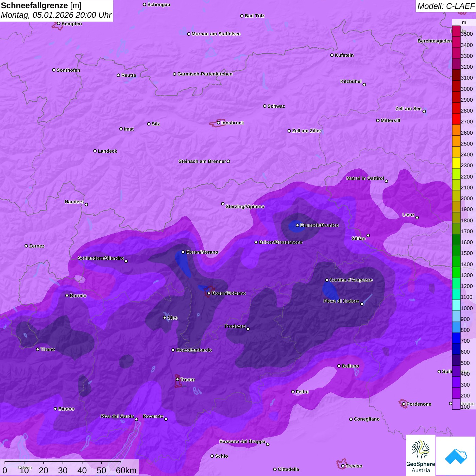Click the 'Riva del Garda' label

117,416
